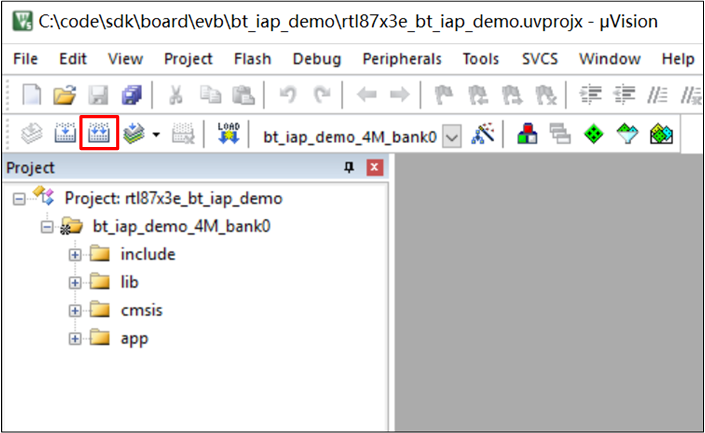The height and width of the screenshot is (433, 705).
Task: Launch the Pack Installer
Action: tap(661, 134)
